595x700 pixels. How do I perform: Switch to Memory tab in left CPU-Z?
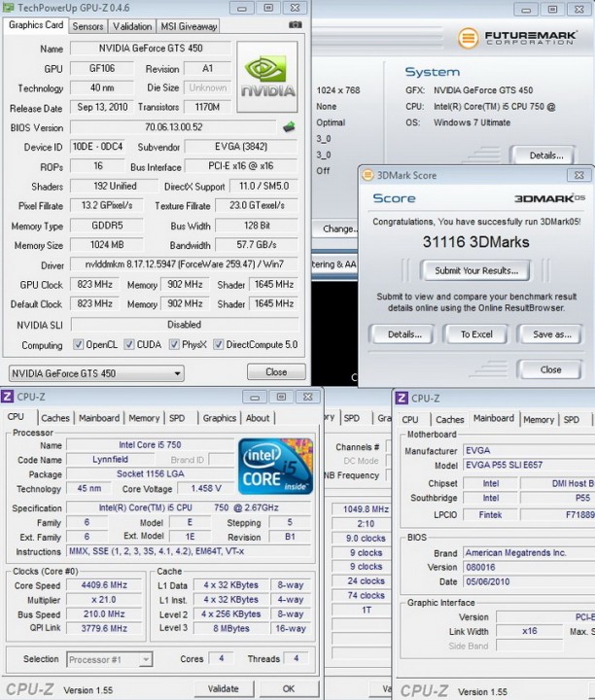coord(144,418)
